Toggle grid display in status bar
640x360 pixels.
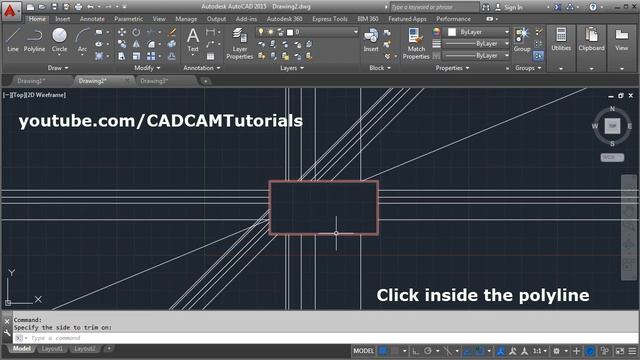tap(383, 351)
